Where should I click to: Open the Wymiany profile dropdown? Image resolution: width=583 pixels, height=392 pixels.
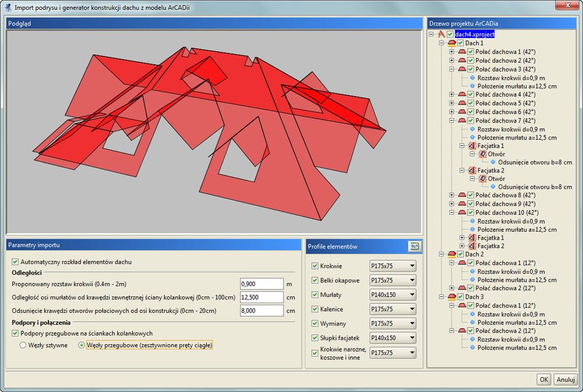[393, 324]
